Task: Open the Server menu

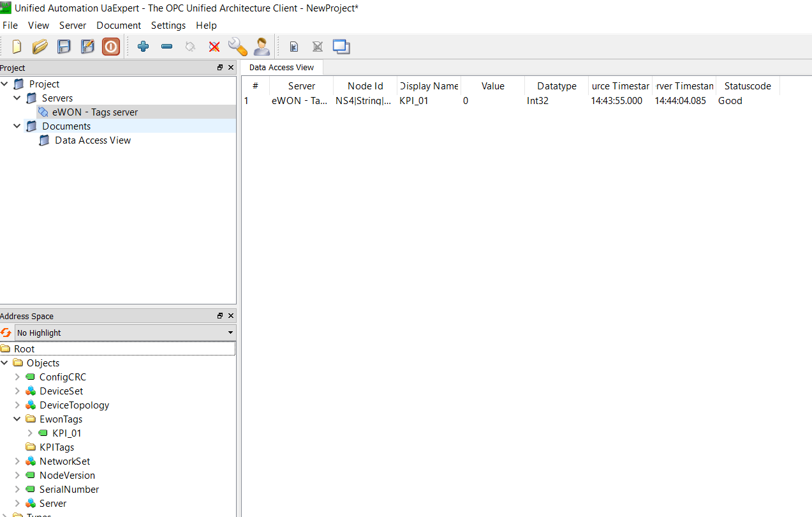Action: pyautogui.click(x=72, y=25)
